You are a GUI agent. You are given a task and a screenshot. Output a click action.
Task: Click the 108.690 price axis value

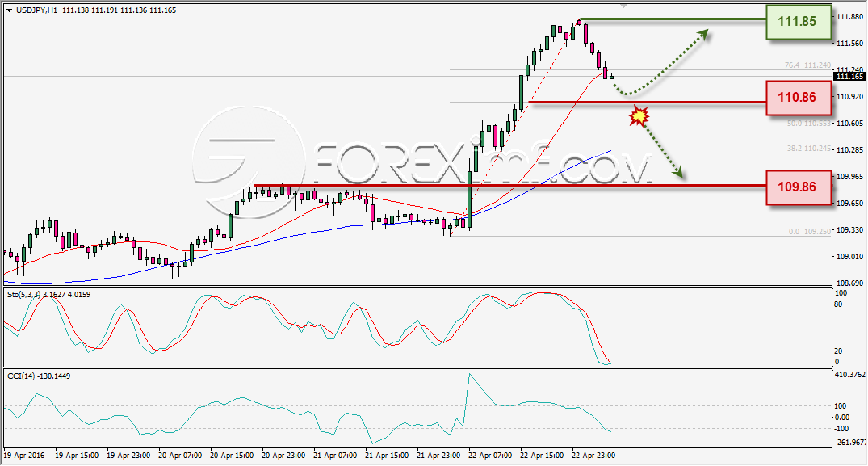[849, 283]
